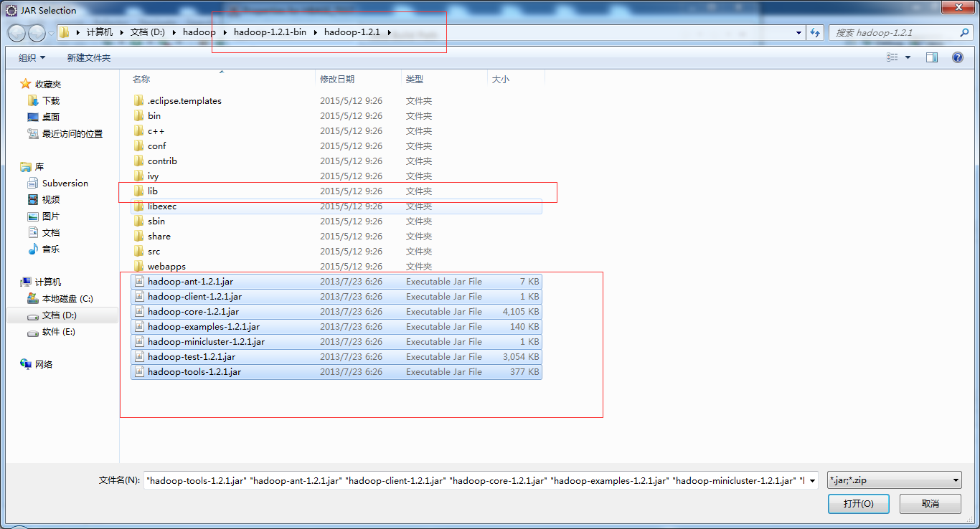
Task: Select the libexec folder
Action: [x=336, y=206]
